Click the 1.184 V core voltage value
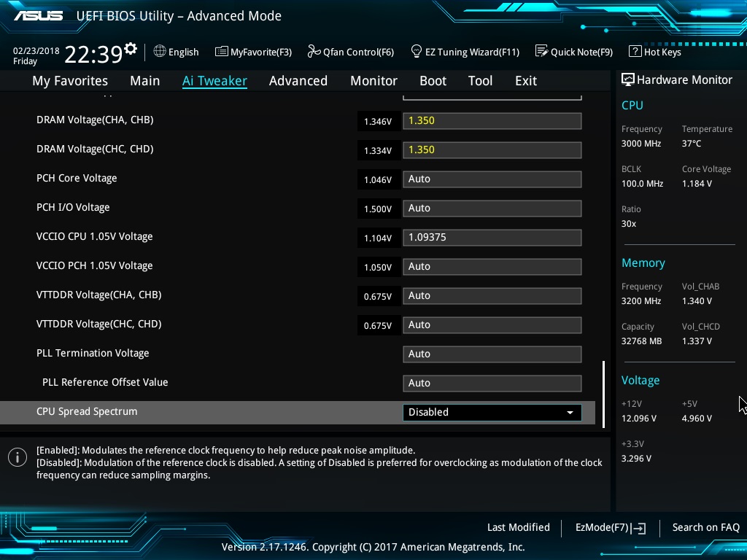Screen dimensions: 747x560 click(x=697, y=183)
